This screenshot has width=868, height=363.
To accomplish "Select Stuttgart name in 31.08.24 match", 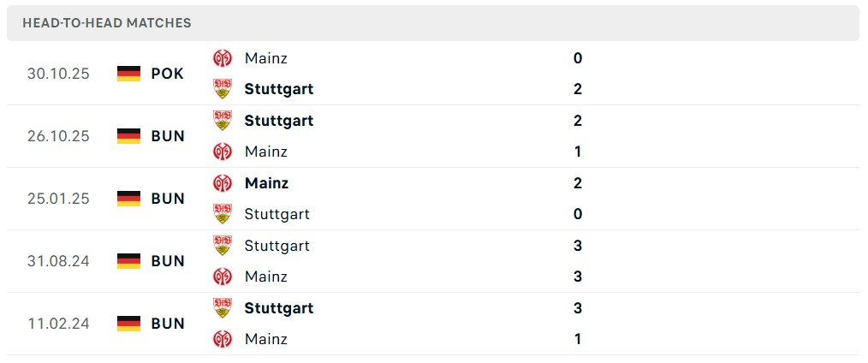I will pyautogui.click(x=276, y=246).
